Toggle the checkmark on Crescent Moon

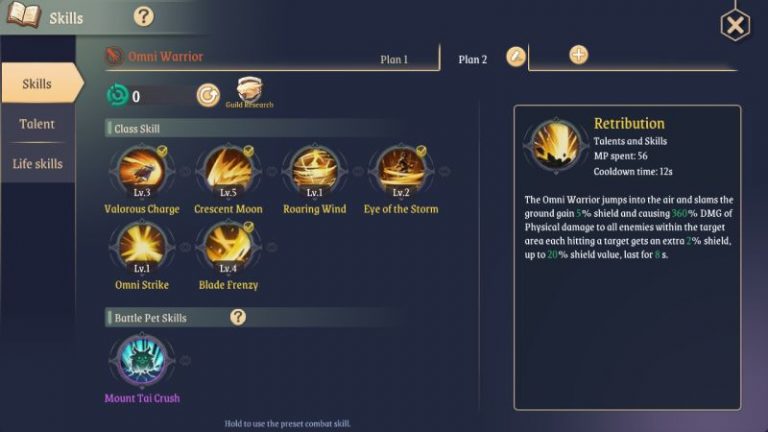[249, 151]
